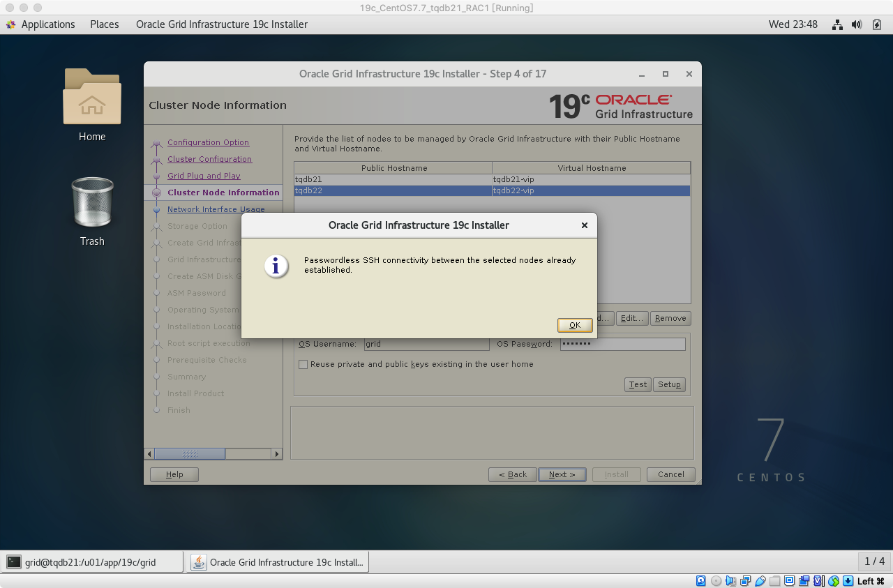Go to Network Interface Usage step
The width and height of the screenshot is (893, 588).
tap(216, 209)
